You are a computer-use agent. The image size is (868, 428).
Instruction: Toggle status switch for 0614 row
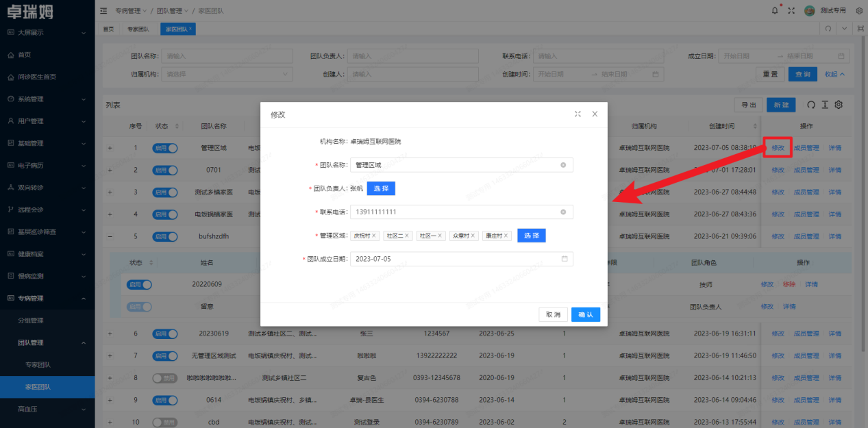pos(165,400)
